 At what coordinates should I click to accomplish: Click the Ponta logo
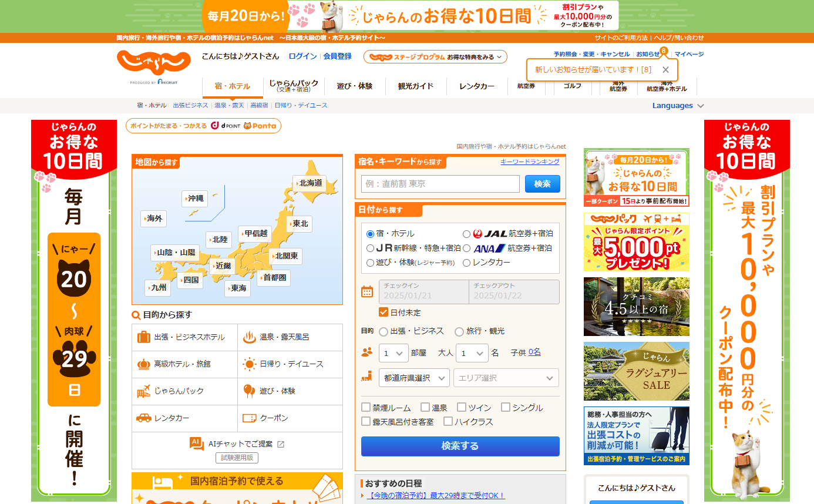click(x=260, y=126)
